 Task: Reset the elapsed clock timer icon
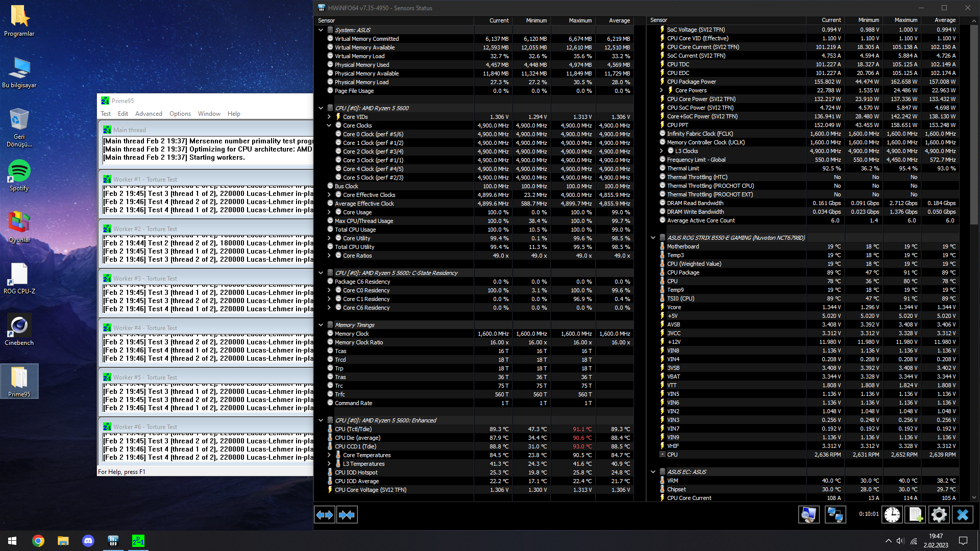(x=892, y=514)
